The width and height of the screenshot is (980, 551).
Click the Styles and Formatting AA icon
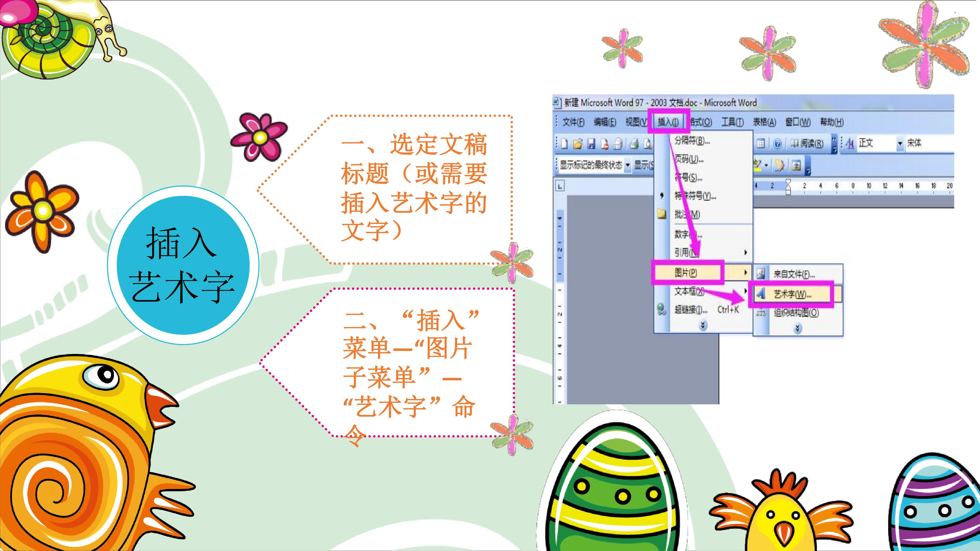click(850, 143)
